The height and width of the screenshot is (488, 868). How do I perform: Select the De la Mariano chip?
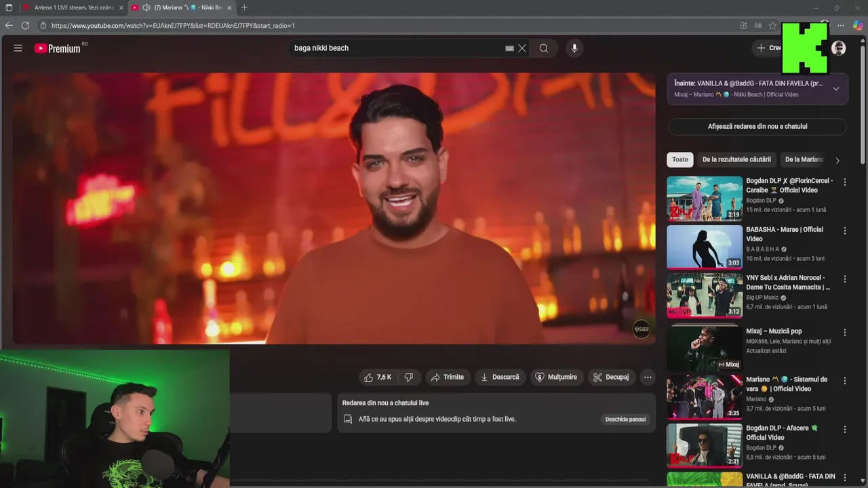(804, 160)
